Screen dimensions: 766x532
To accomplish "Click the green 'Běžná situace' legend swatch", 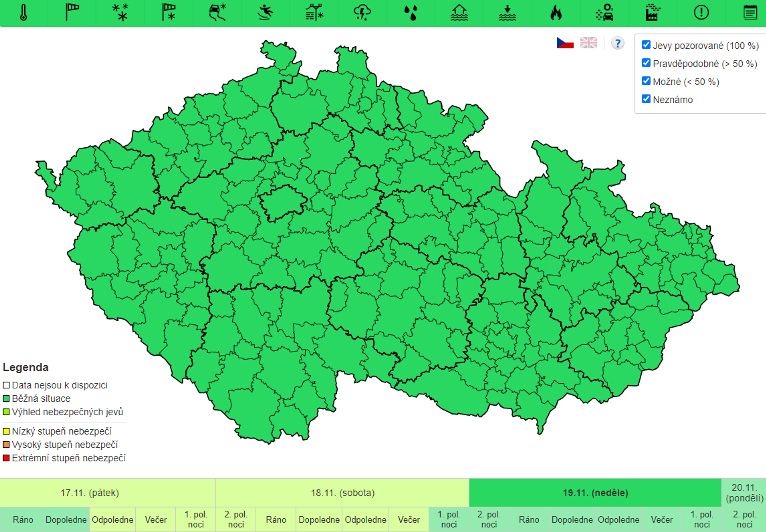I will [6, 399].
